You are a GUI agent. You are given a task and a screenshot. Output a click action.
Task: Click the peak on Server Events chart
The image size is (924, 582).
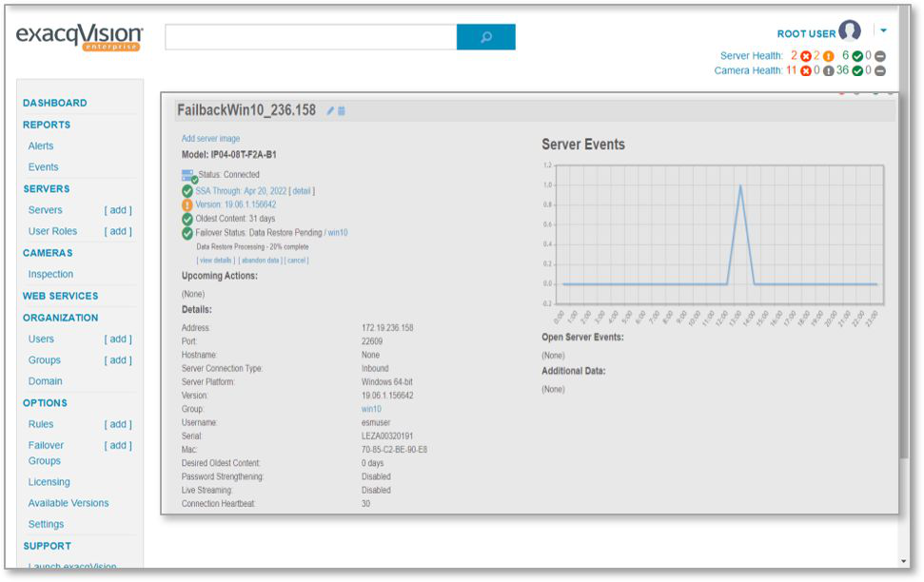tap(740, 186)
